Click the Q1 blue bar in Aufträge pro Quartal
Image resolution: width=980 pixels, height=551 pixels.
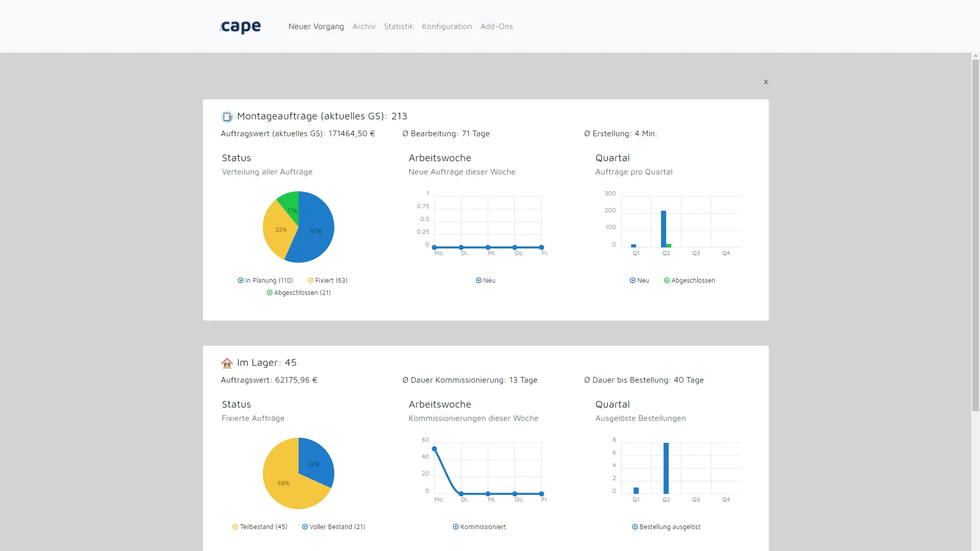[x=633, y=246]
